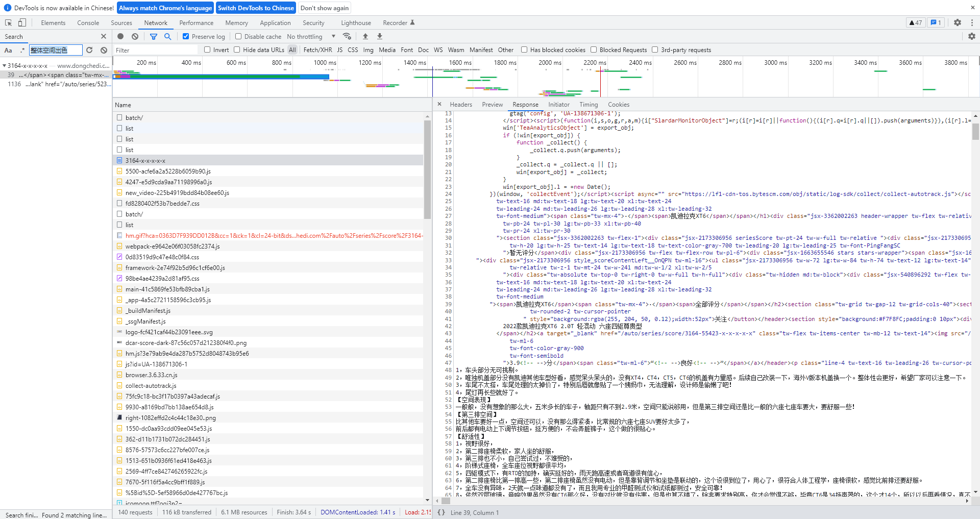Show the Cookies tab of request
980x519 pixels.
click(619, 104)
